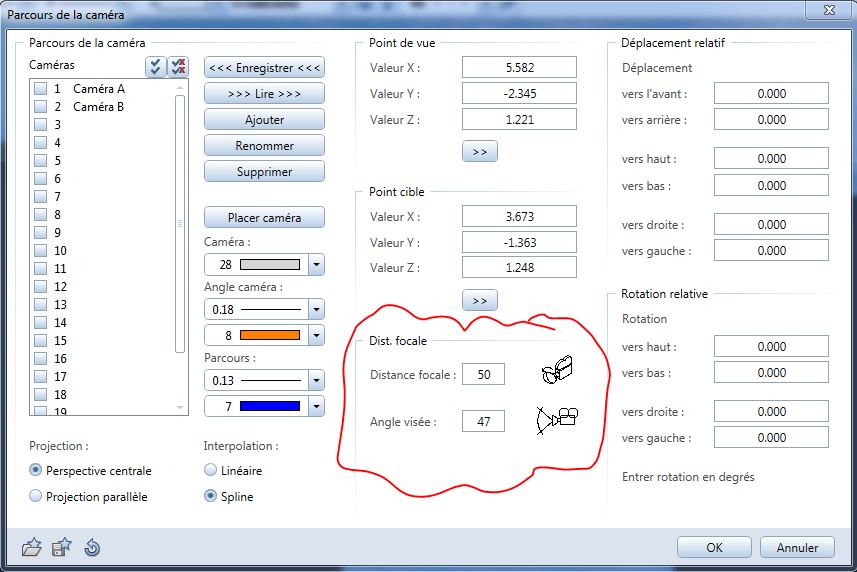Check the box for Caméra A
The image size is (857, 572).
coord(40,89)
